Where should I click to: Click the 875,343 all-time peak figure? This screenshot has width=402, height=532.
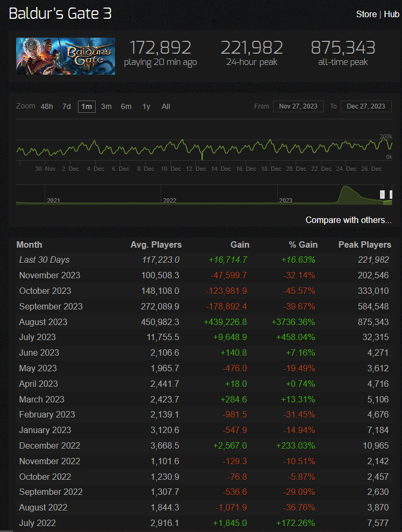[x=343, y=47]
